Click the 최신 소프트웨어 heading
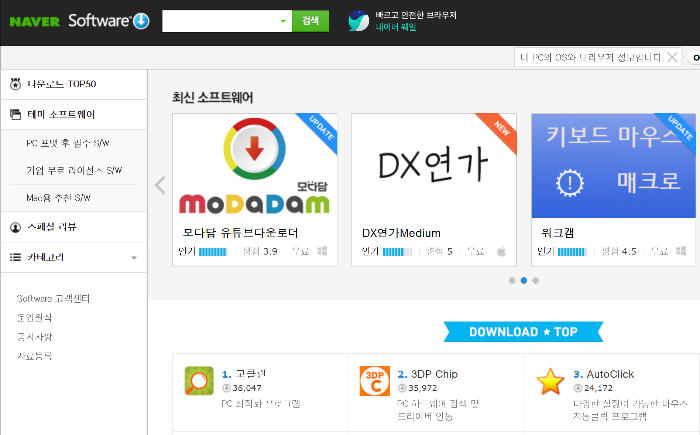This screenshot has width=700, height=435. (x=212, y=97)
